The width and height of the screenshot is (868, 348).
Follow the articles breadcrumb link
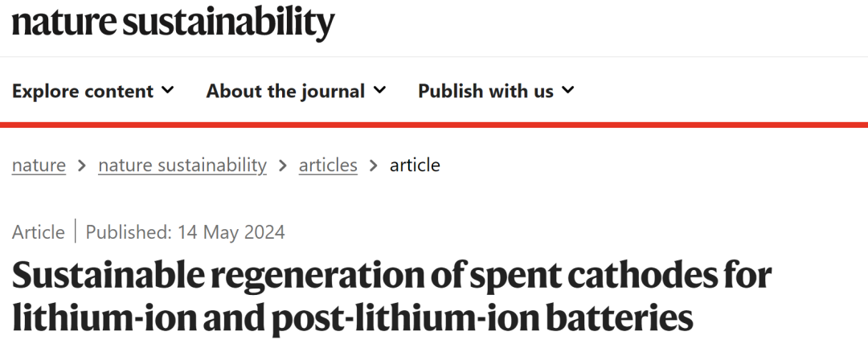328,165
